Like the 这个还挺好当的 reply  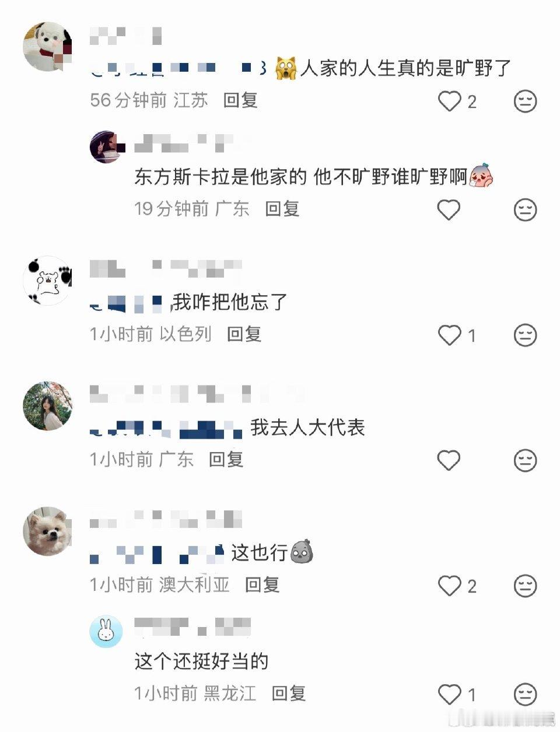(x=449, y=694)
